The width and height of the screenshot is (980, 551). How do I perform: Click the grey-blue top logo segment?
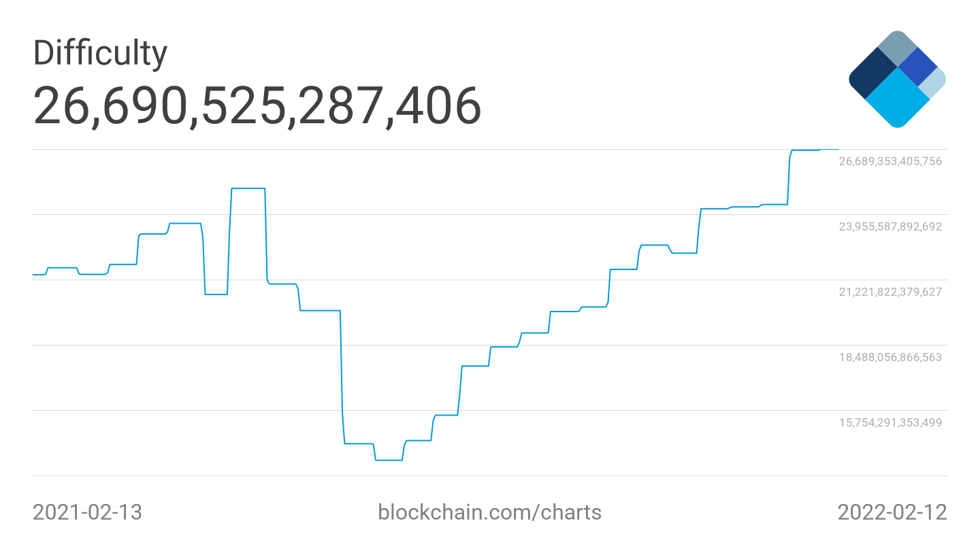pyautogui.click(x=897, y=48)
